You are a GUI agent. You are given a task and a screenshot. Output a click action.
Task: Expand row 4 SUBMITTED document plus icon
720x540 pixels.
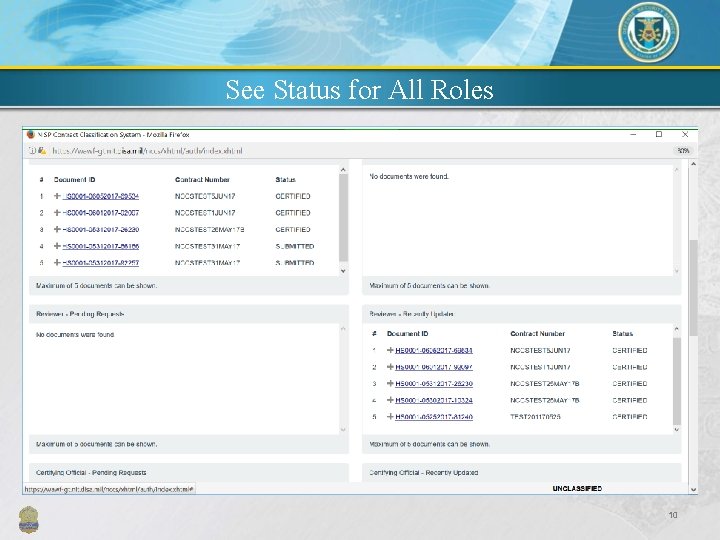point(57,246)
